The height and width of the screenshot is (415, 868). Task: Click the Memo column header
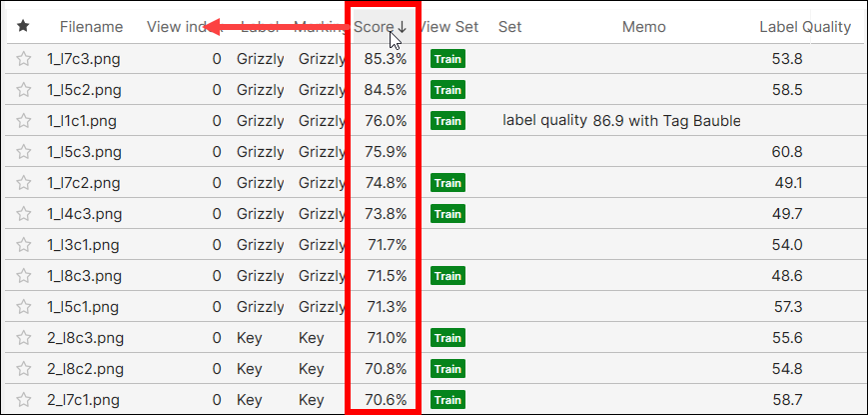click(643, 27)
